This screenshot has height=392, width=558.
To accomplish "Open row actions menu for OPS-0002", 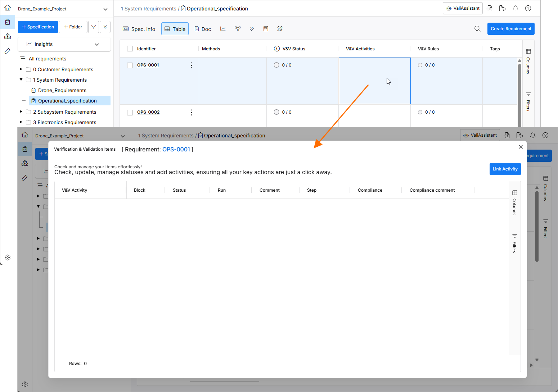I will 191,112.
